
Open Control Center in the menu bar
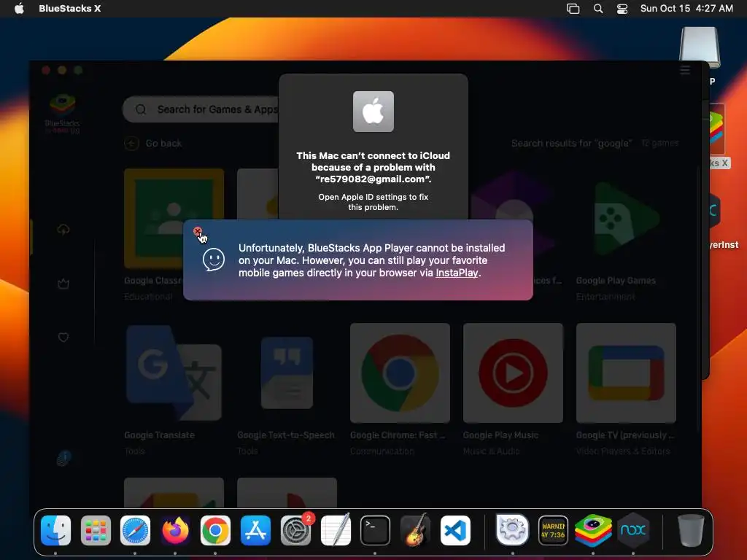coord(622,9)
